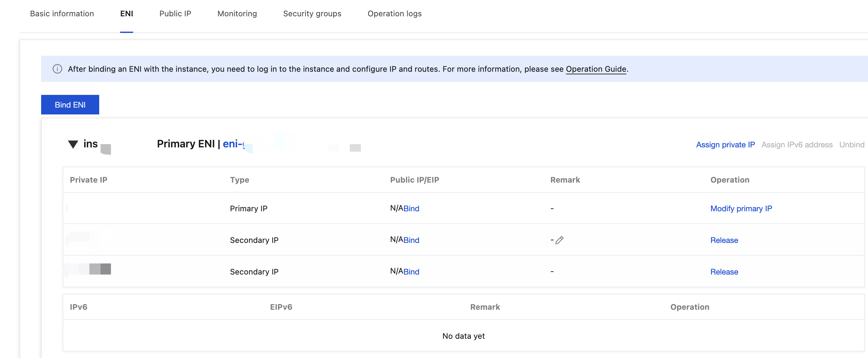Select the ENI tab
Viewport: 868px width, 358px height.
click(x=127, y=13)
